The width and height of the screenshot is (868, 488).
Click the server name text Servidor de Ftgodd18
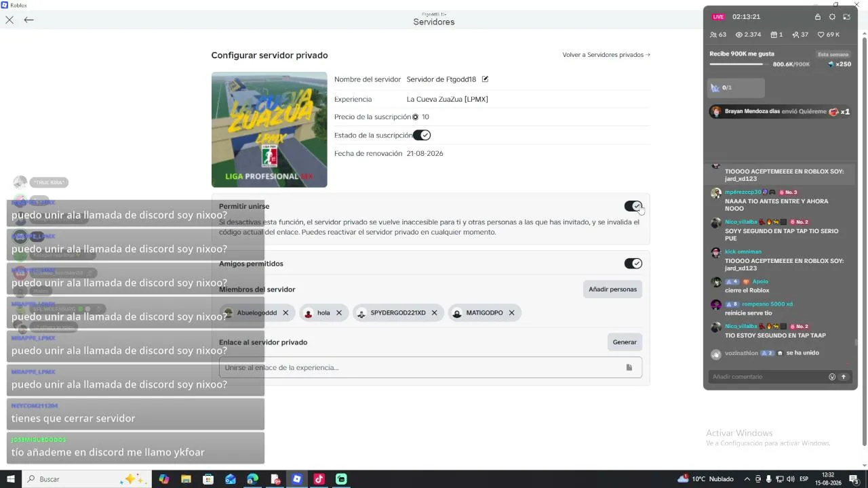[441, 79]
